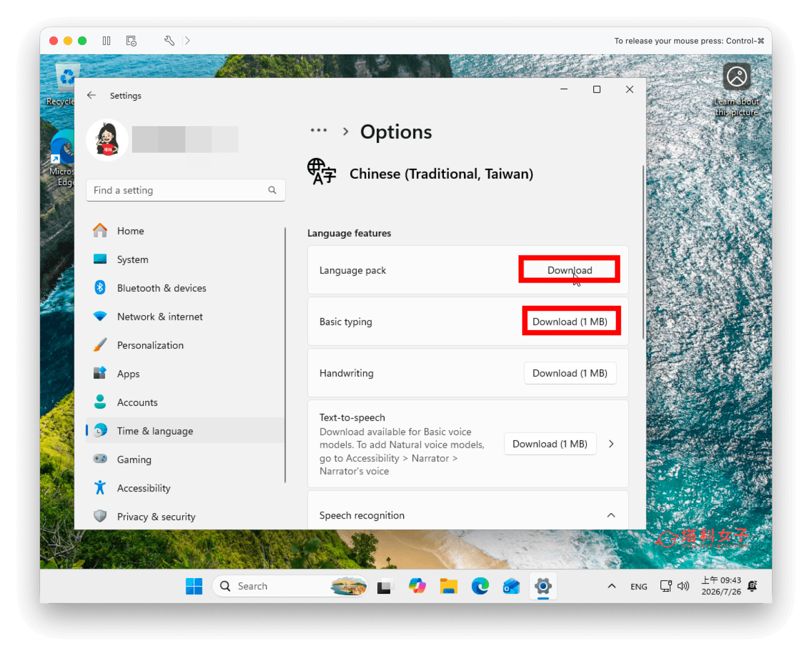Click the Settings back arrow
This screenshot has height=656, width=812.
pyautogui.click(x=91, y=95)
